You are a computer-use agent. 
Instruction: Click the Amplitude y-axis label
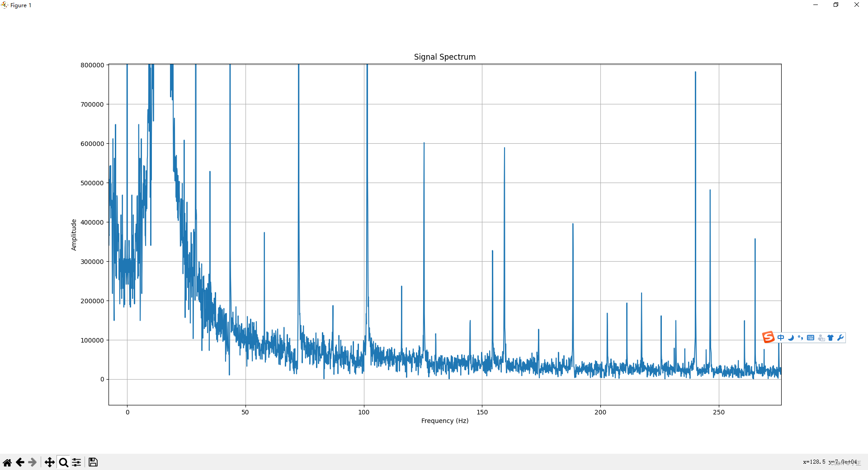(x=74, y=235)
